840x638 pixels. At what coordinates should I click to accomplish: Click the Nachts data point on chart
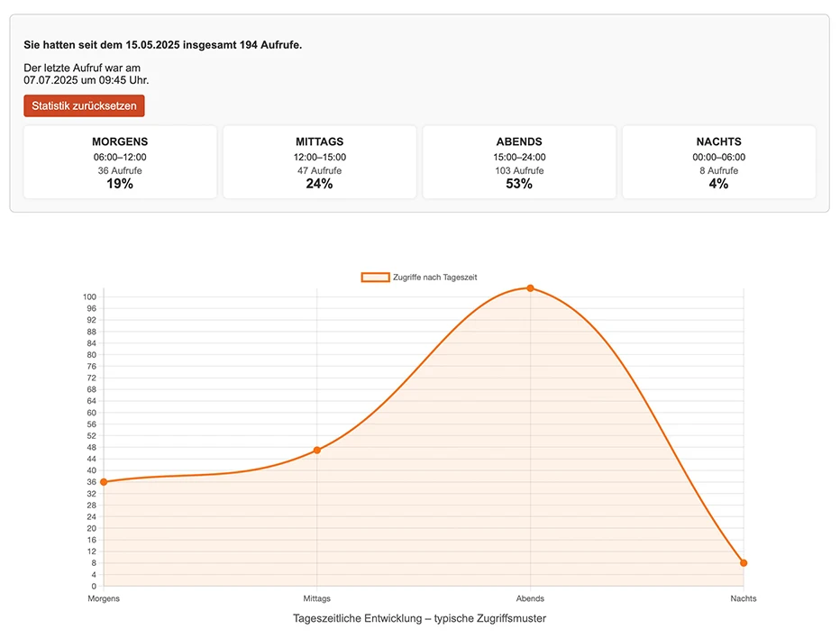click(744, 563)
